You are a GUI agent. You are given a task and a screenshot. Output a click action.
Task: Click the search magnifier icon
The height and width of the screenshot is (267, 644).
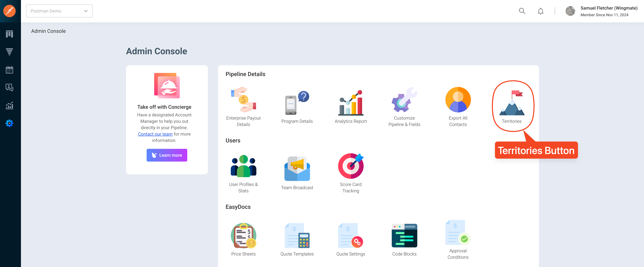522,11
